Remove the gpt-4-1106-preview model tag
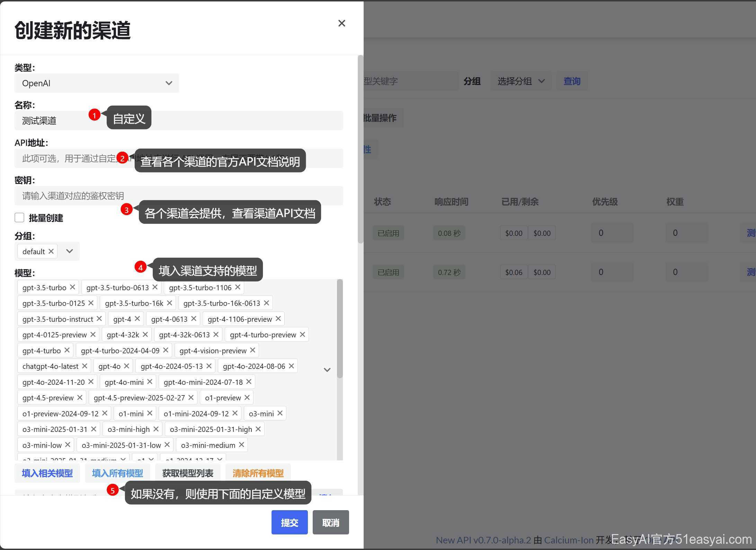 coord(278,319)
